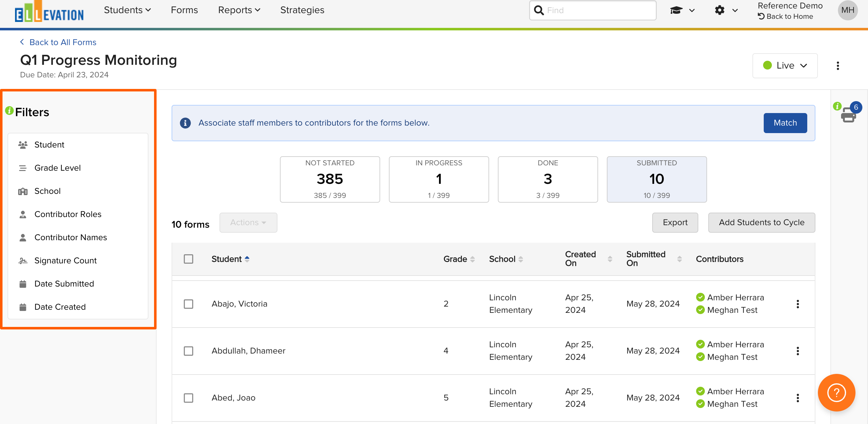Click the Signature Count signature icon
Image resolution: width=868 pixels, height=424 pixels.
pos(23,261)
